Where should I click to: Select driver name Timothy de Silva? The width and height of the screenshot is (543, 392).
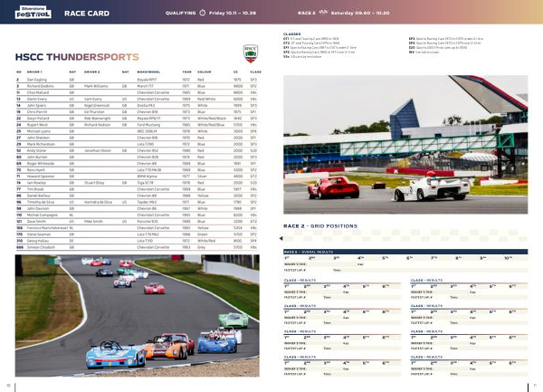(x=41, y=202)
